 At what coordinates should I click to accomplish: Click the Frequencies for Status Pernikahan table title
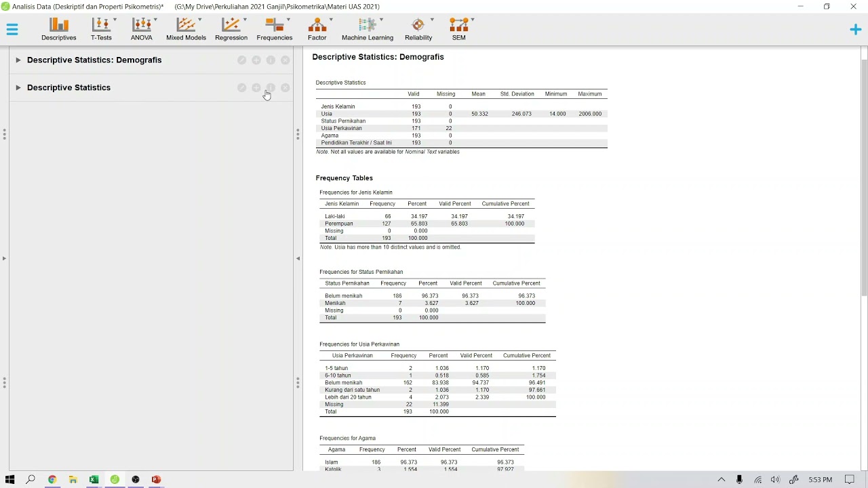[361, 272]
